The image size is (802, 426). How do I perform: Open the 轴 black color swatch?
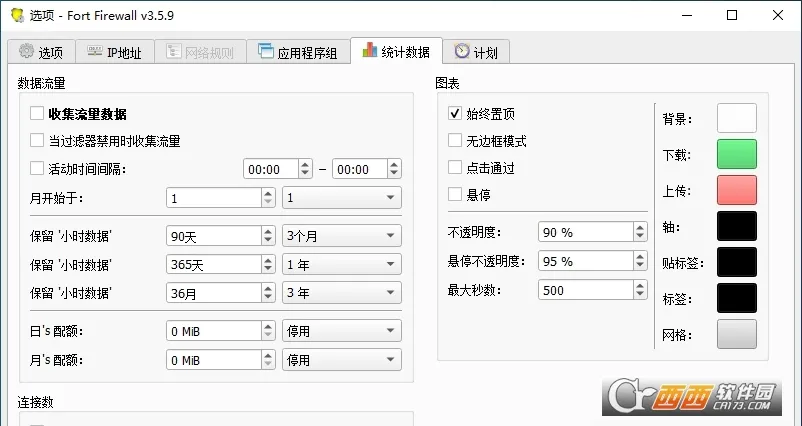pos(737,226)
